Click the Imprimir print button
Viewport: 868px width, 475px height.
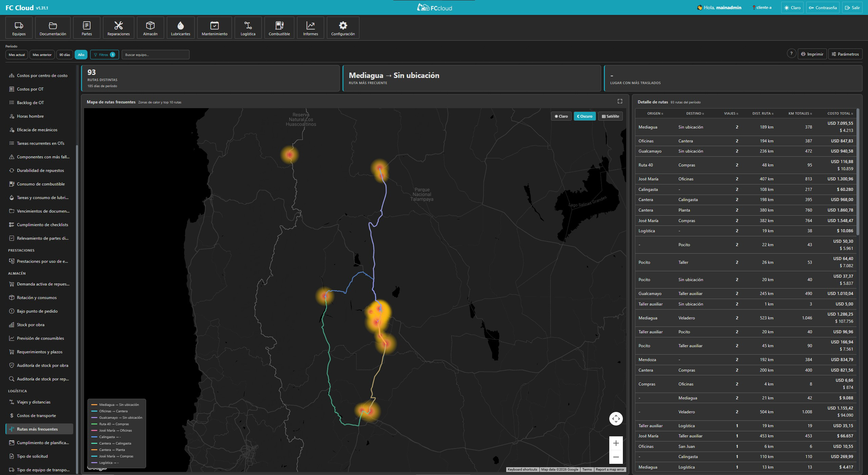pos(812,54)
